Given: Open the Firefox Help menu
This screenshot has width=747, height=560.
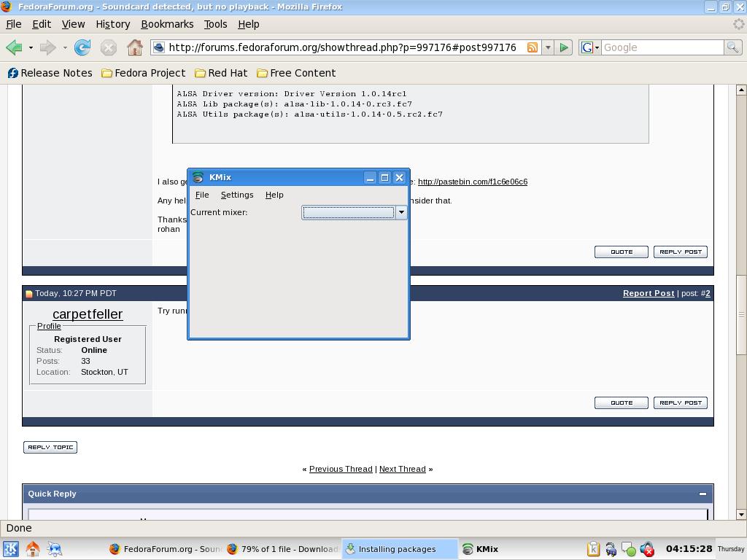Looking at the screenshot, I should tap(249, 24).
